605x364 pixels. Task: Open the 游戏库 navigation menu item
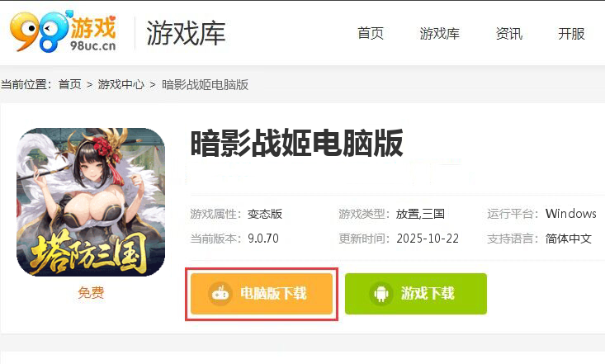(439, 34)
